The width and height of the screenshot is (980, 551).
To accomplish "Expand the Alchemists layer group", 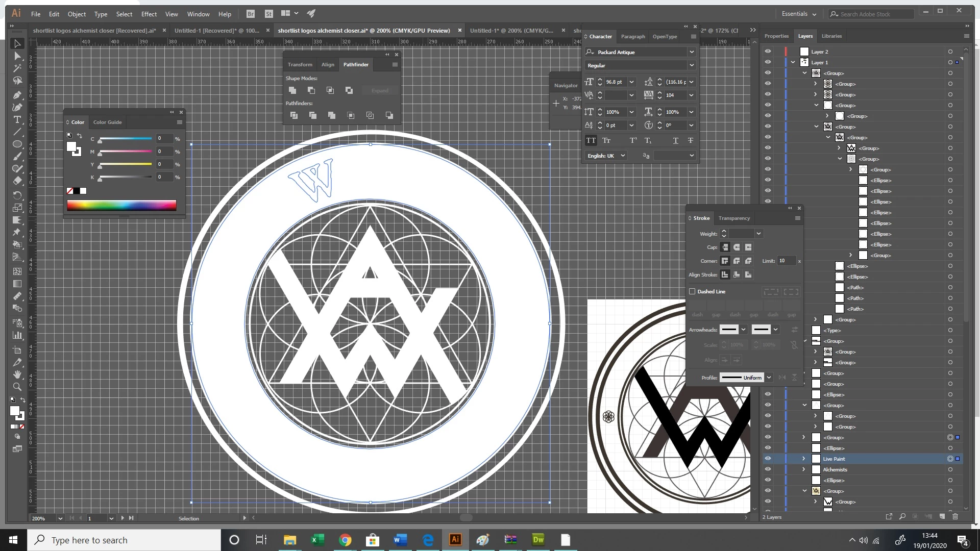I will click(x=804, y=469).
